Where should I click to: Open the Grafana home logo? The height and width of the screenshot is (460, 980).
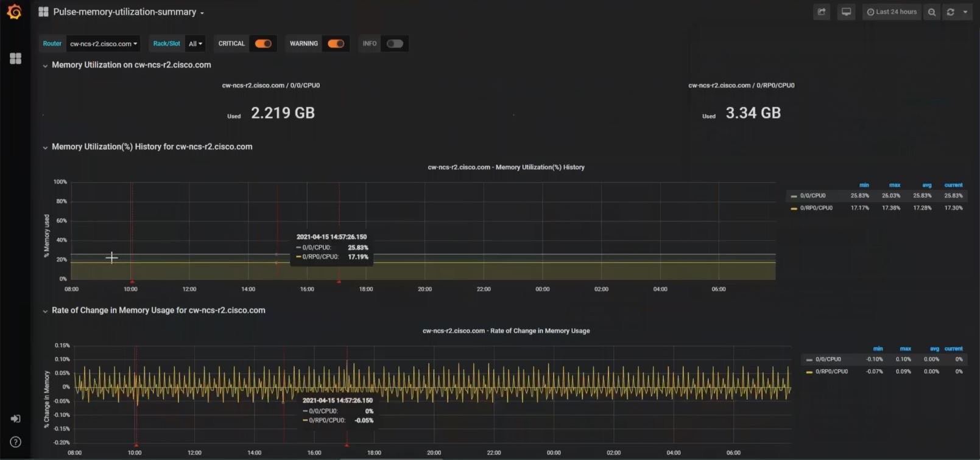click(15, 12)
